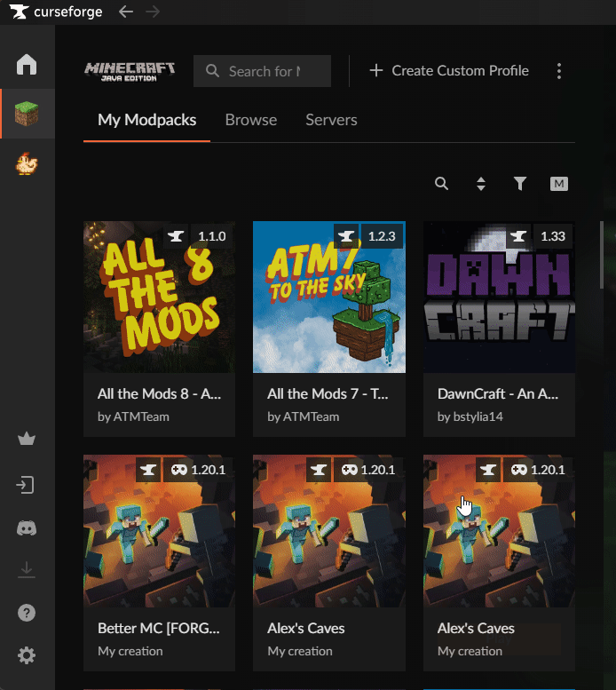
Task: Open the DawnCraft thumbnail
Action: [499, 297]
